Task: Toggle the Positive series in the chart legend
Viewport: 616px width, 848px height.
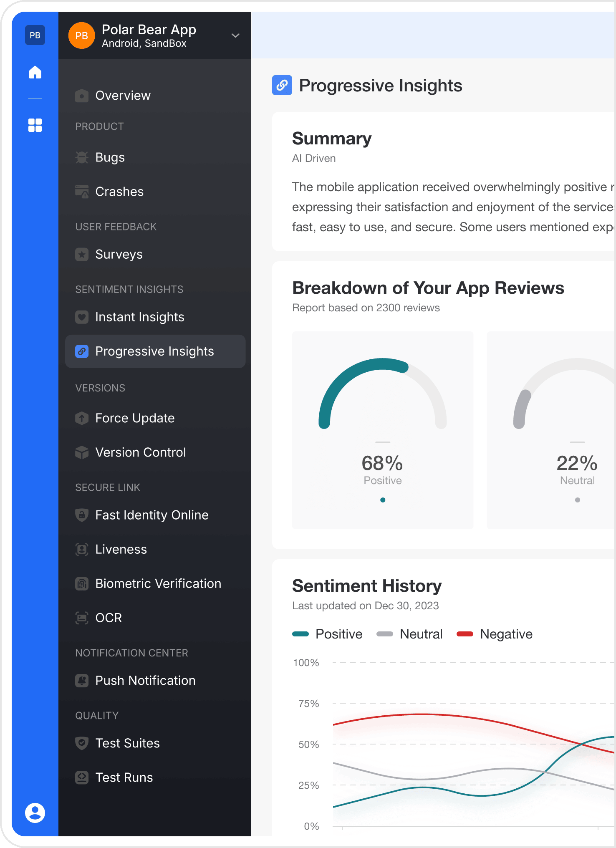Action: (x=328, y=634)
